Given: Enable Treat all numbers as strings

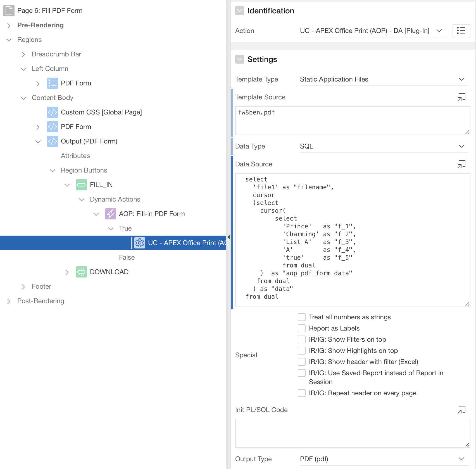Looking at the screenshot, I should 302,317.
